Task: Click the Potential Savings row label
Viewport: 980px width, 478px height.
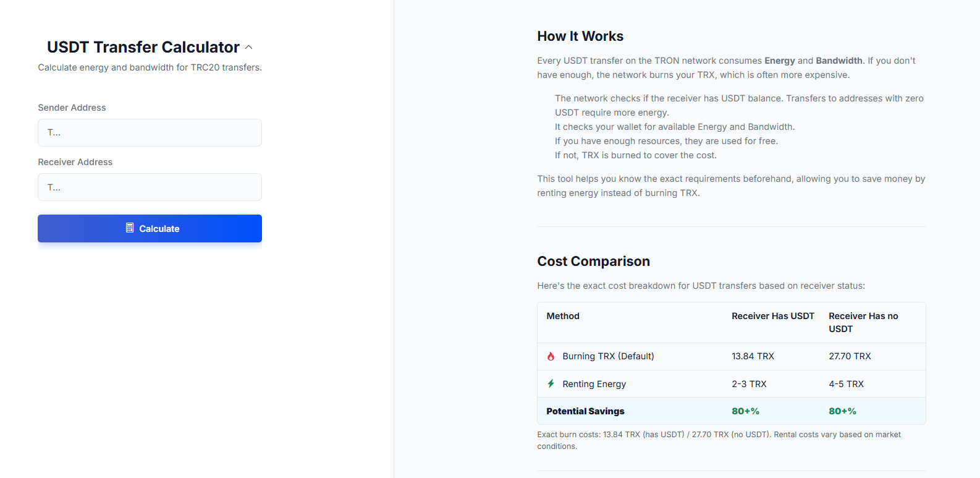Action: [585, 411]
